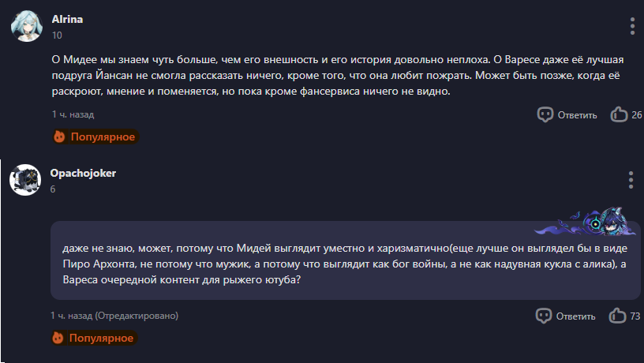Open three-dot menu on Opachojoker's comment

(631, 180)
